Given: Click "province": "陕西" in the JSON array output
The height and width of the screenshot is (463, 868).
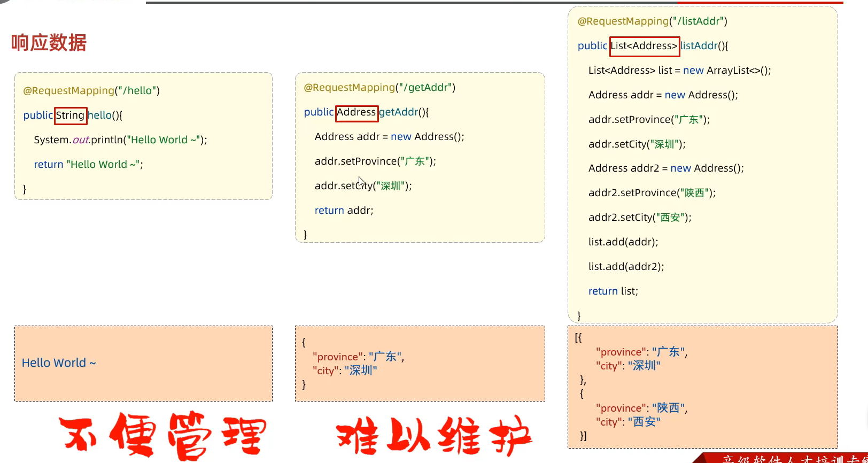Looking at the screenshot, I should pyautogui.click(x=641, y=408).
